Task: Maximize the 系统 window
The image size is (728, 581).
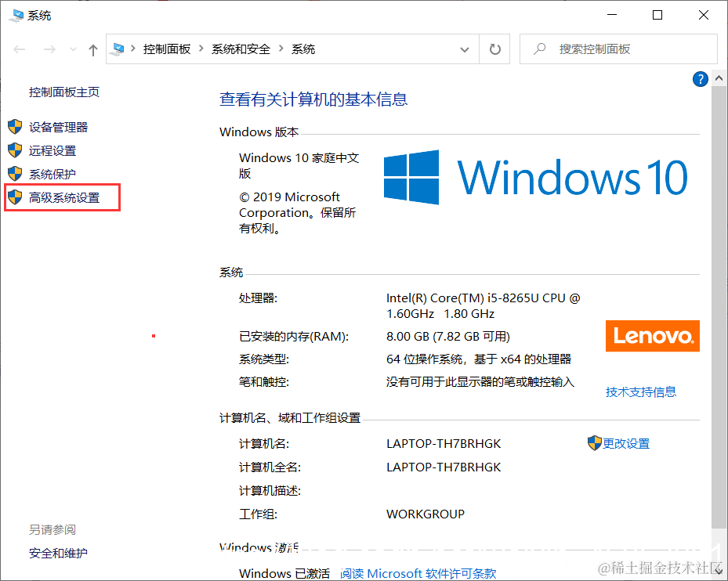Action: [657, 16]
